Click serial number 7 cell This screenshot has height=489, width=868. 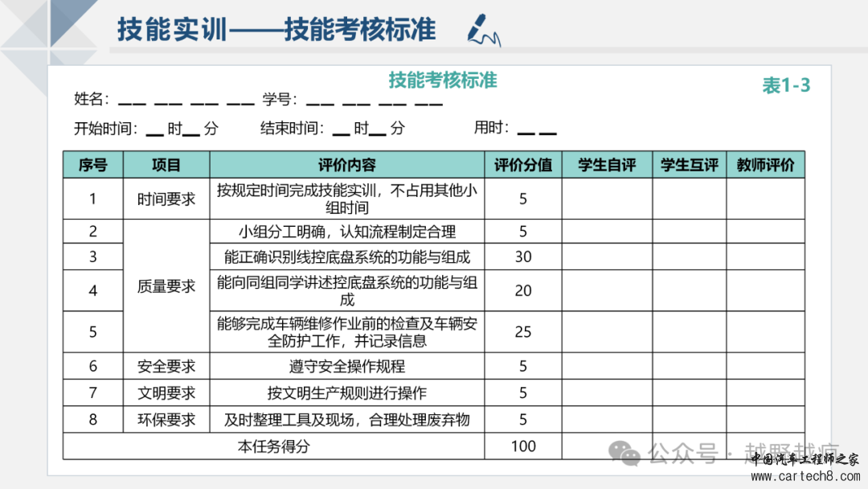click(93, 392)
